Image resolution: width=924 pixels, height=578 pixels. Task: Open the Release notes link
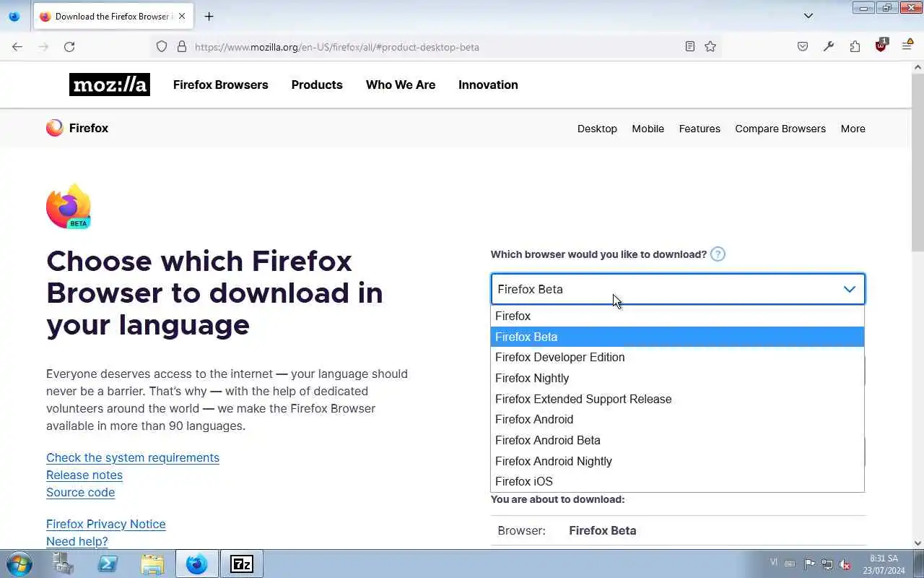84,475
